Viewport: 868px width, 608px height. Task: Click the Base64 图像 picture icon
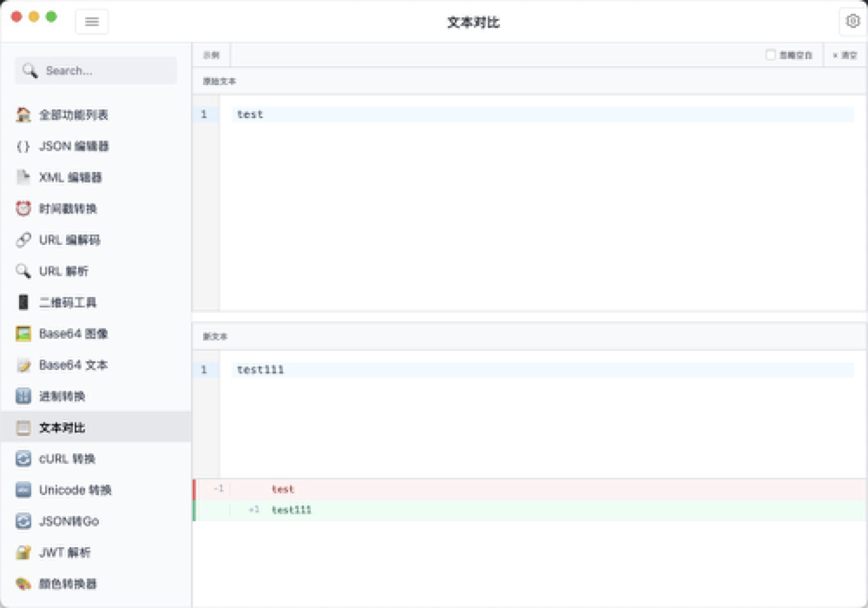pyautogui.click(x=23, y=334)
